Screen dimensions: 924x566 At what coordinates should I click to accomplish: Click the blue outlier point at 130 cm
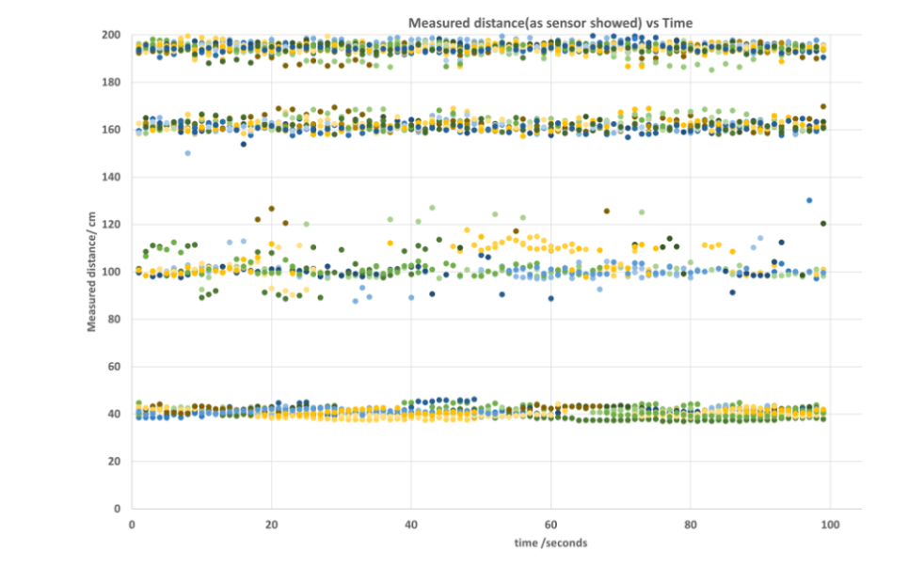809,200
